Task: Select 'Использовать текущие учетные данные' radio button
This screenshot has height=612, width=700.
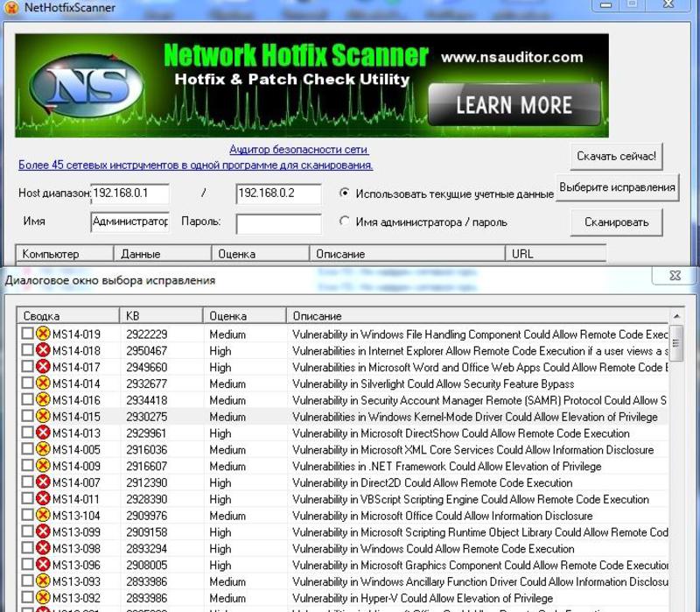Action: point(344,193)
